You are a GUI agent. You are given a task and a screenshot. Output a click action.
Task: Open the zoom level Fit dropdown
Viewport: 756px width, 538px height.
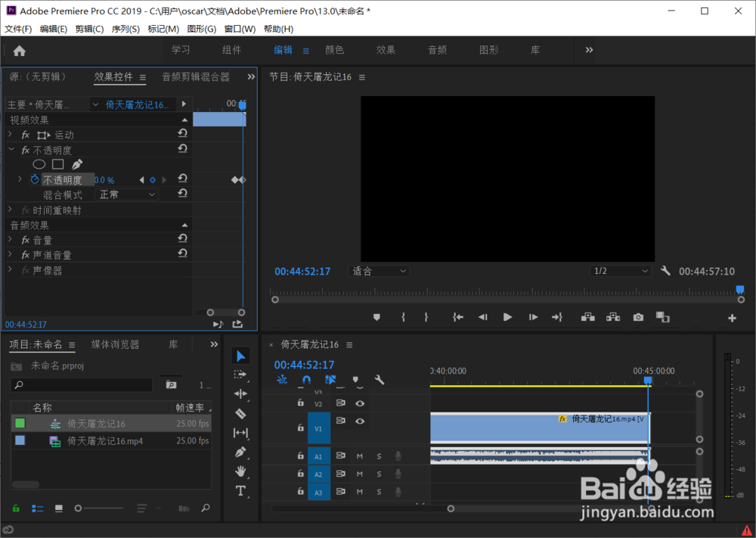point(379,271)
